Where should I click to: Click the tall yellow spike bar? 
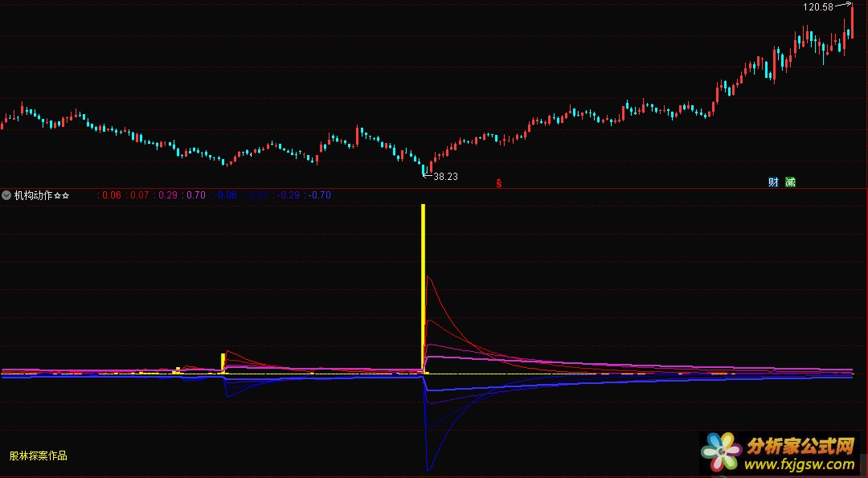424,288
